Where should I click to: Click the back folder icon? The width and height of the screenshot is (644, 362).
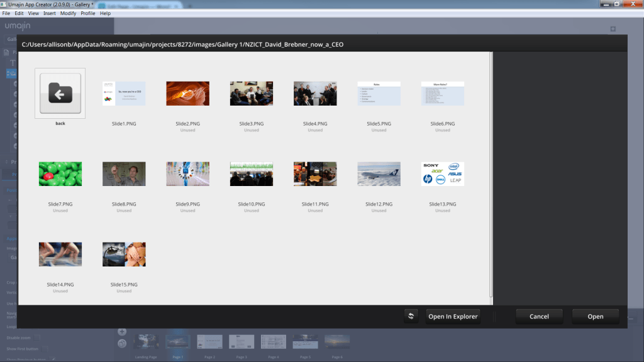(x=60, y=93)
